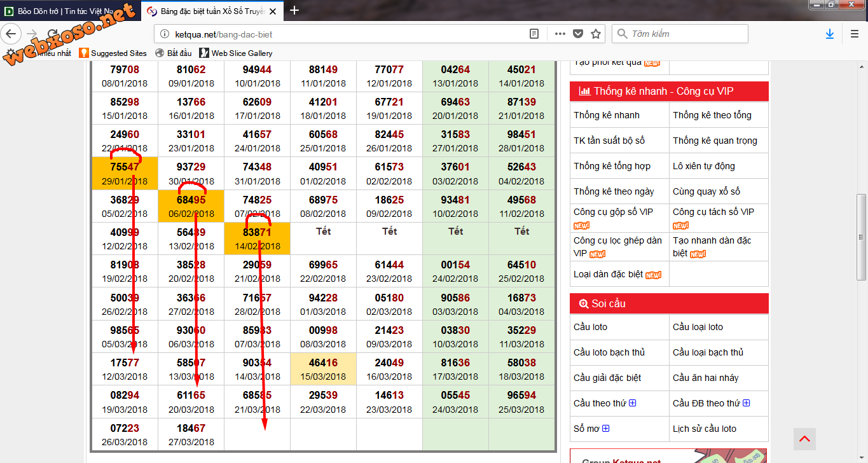Screen dimensions: 868x463
Task: Focus the Tìm kiếm search field
Action: click(x=680, y=34)
